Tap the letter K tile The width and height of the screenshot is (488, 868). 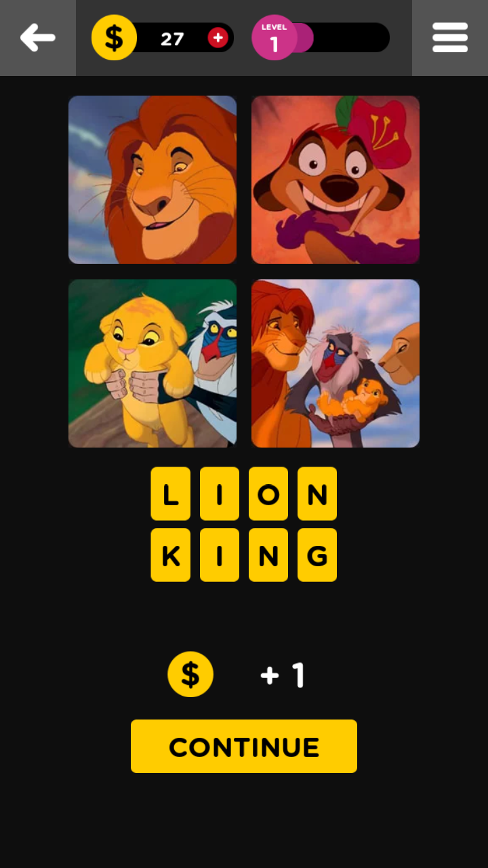click(171, 555)
